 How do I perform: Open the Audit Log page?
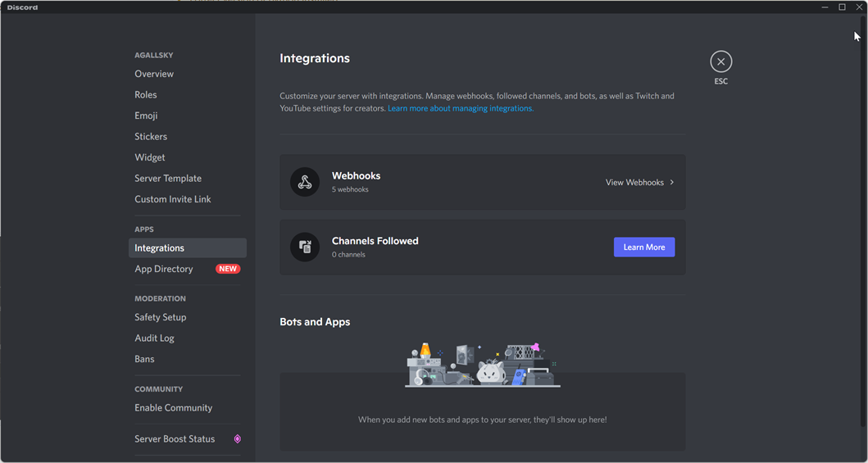(154, 338)
